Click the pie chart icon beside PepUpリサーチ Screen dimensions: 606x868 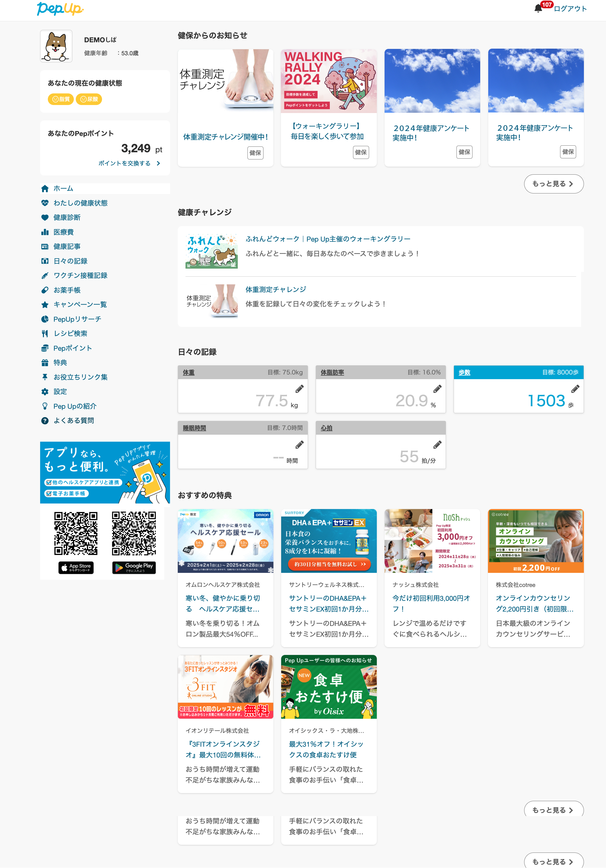(45, 319)
